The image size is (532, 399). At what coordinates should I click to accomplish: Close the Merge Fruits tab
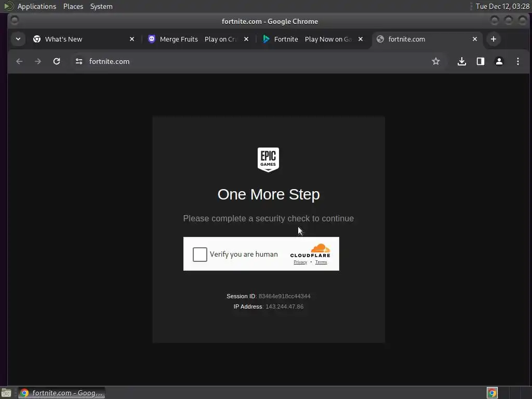246,39
